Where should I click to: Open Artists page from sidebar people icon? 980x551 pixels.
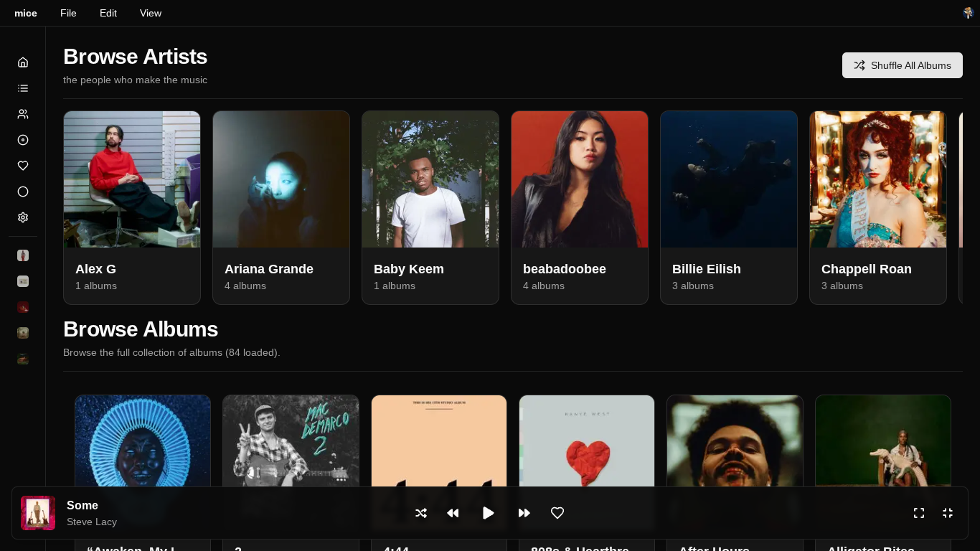coord(23,114)
